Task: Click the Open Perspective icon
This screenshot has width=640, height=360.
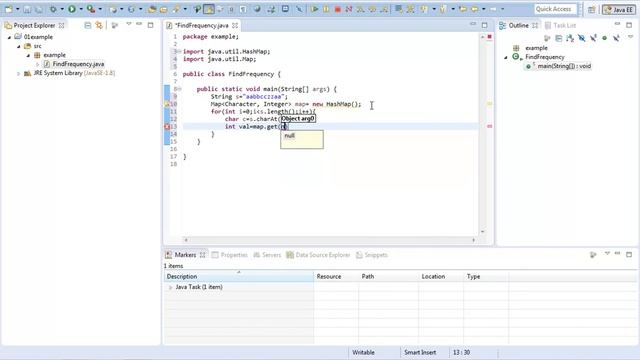Action: pos(591,9)
